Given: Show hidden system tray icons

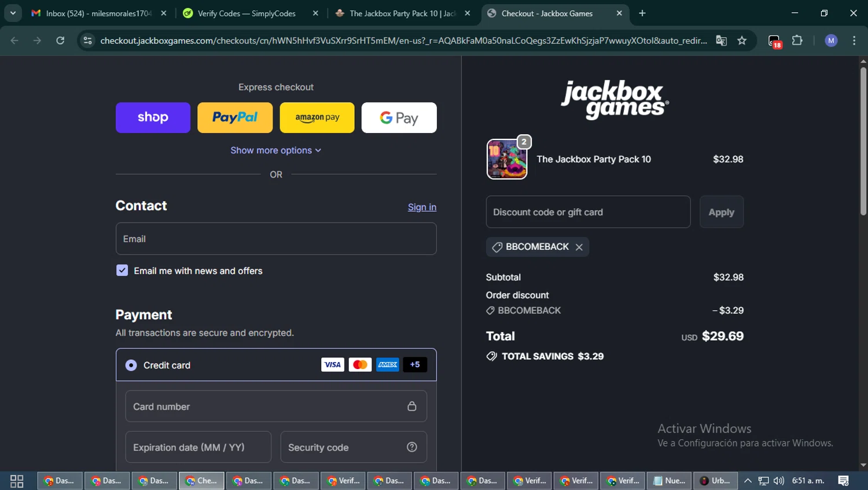Looking at the screenshot, I should coord(748,481).
